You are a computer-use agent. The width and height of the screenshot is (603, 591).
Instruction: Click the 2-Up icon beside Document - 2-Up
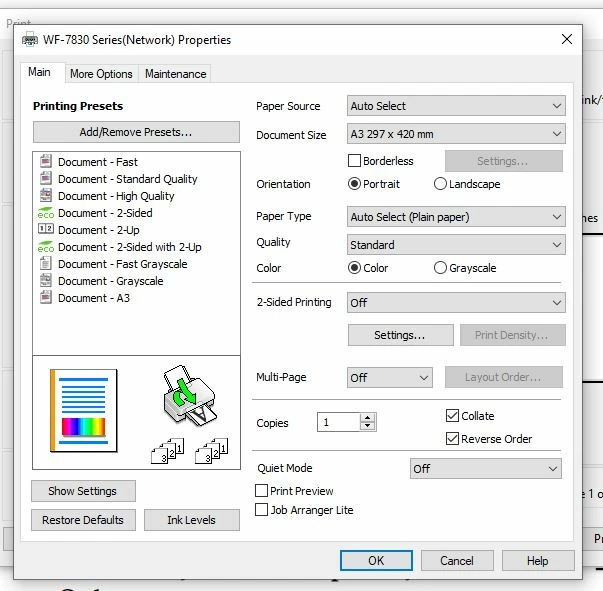[x=46, y=229]
